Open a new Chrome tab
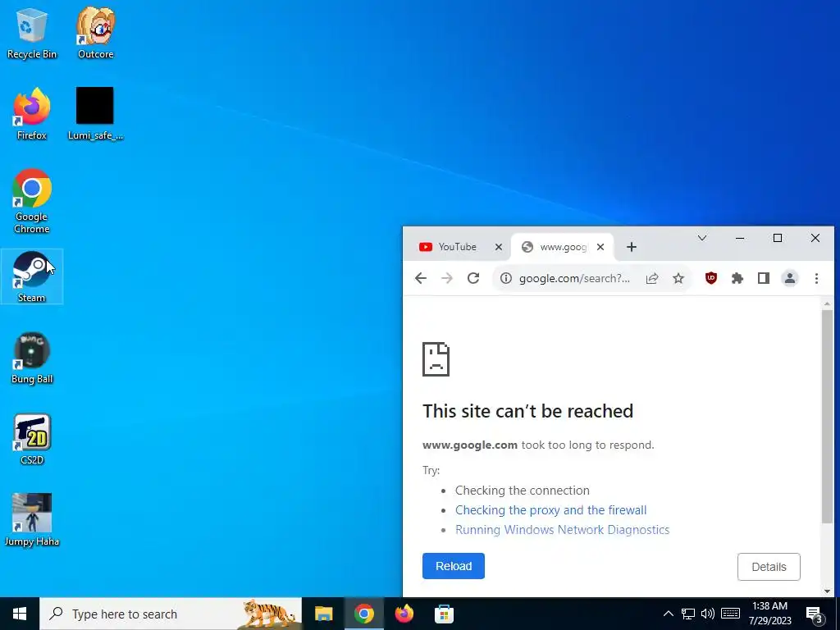This screenshot has width=840, height=630. coord(631,247)
